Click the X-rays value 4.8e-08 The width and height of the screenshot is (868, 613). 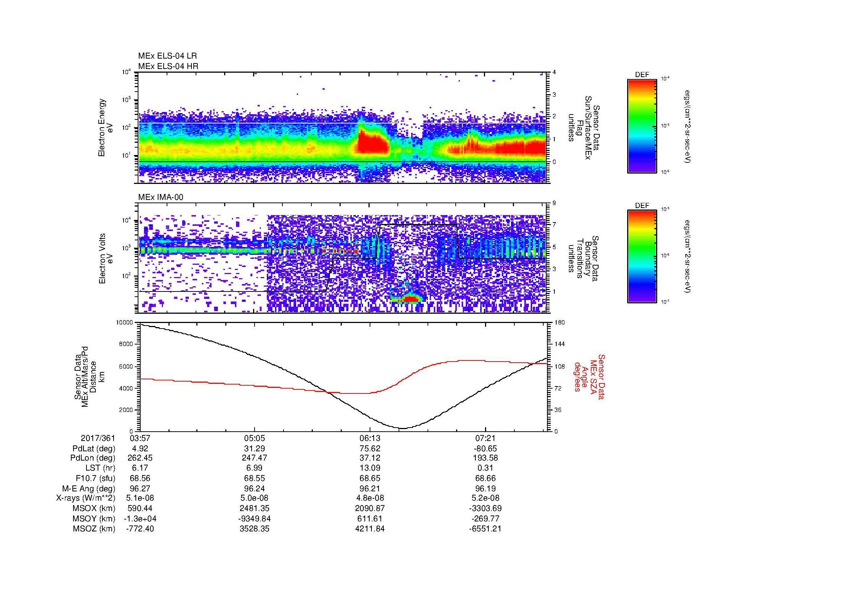click(370, 498)
